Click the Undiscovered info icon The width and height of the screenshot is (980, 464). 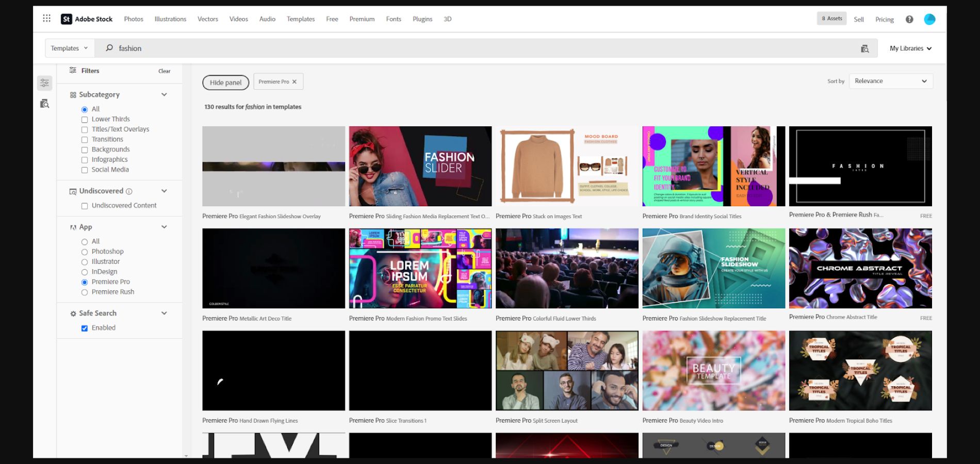pyautogui.click(x=129, y=191)
